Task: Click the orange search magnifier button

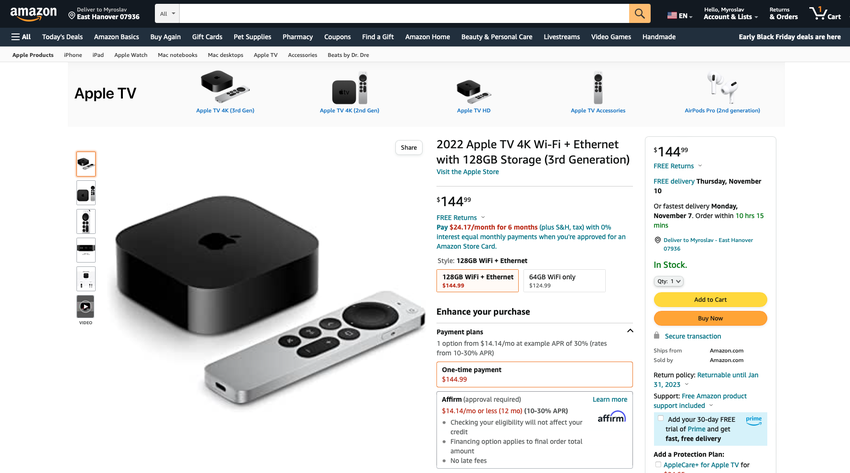Action: click(640, 14)
